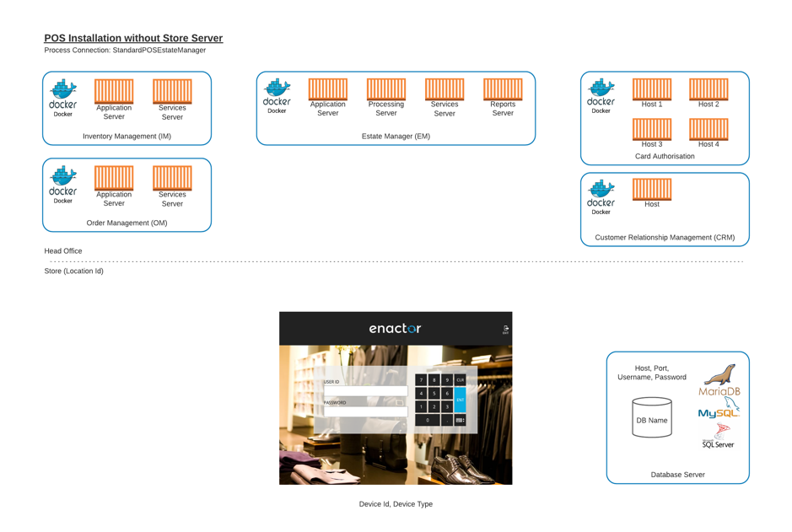Image resolution: width=792 pixels, height=532 pixels.
Task: Select the Processing Server container icon
Action: (x=385, y=89)
